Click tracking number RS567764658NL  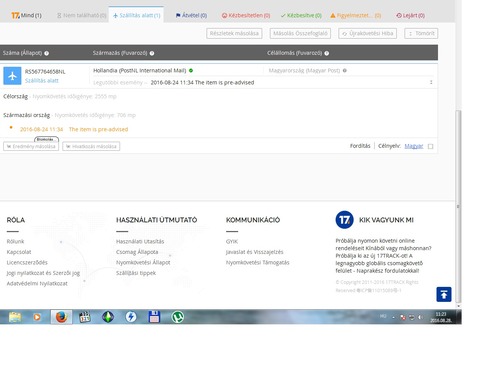click(x=45, y=72)
